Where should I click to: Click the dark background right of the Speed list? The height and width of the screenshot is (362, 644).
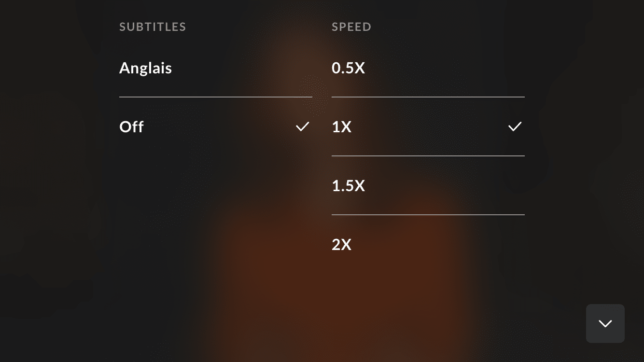[x=584, y=145]
